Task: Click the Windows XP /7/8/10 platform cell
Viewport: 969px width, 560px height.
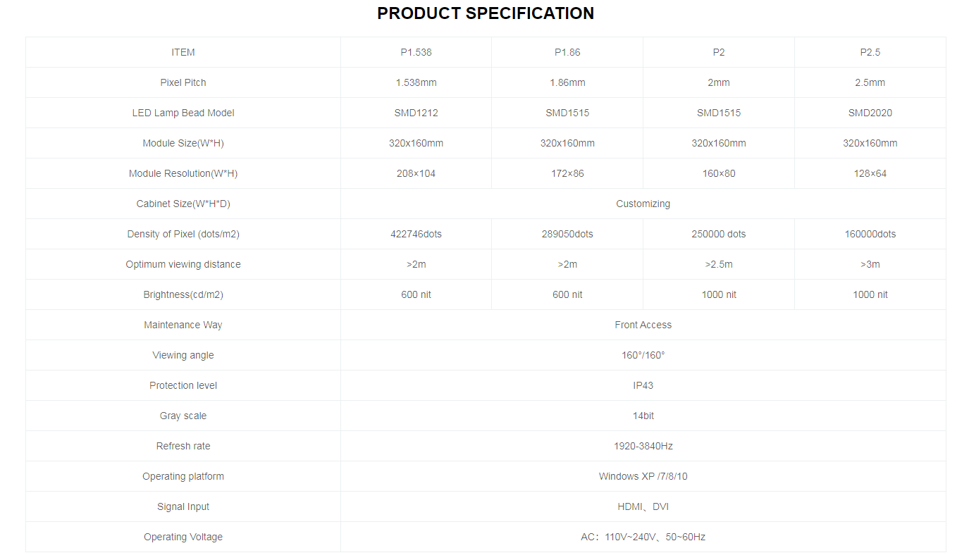Action: point(643,476)
